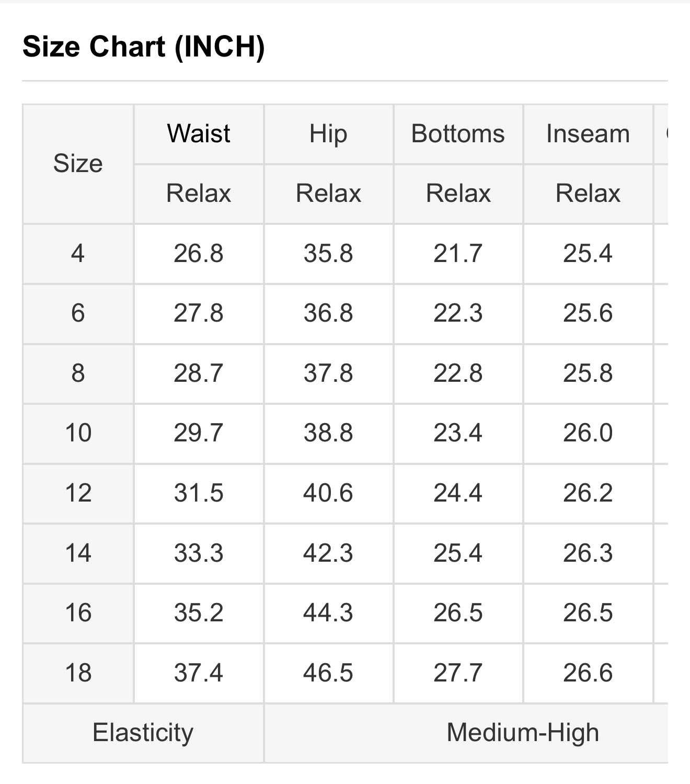The height and width of the screenshot is (784, 690).
Task: Select size 8 hip value 37.8
Action: [328, 373]
